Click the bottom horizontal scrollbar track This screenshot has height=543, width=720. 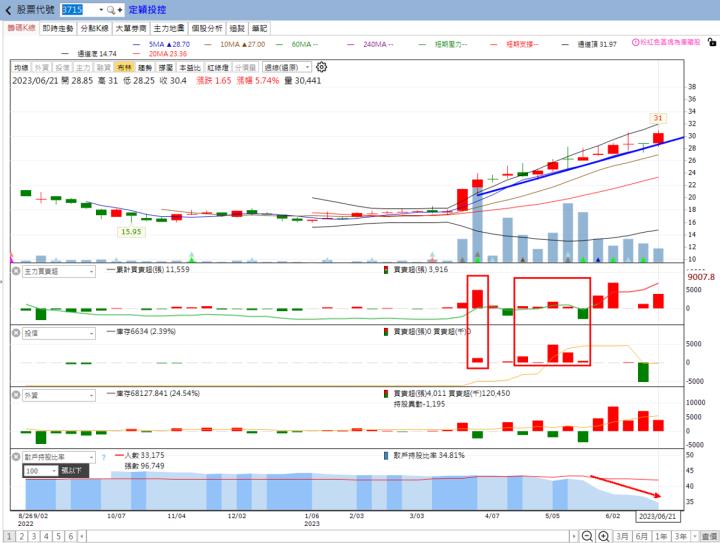328,536
